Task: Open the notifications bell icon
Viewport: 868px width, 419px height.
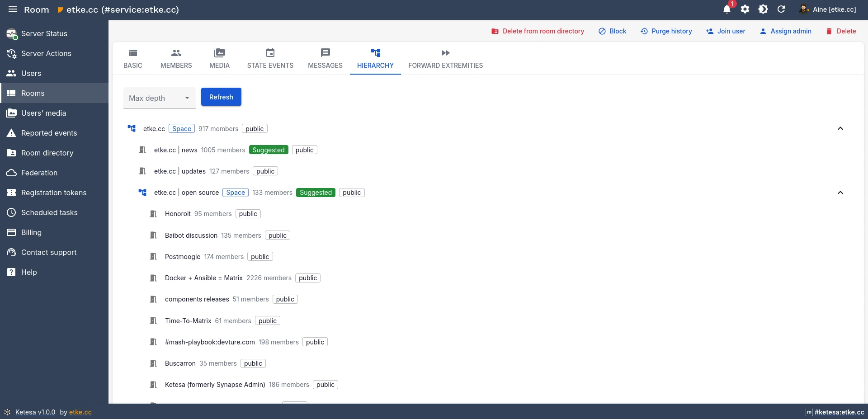Action: (x=727, y=9)
